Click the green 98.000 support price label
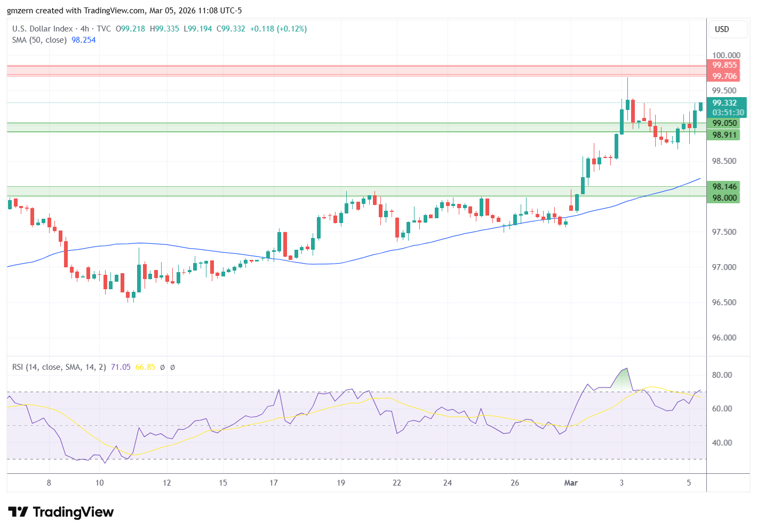757x532 pixels. (x=724, y=198)
